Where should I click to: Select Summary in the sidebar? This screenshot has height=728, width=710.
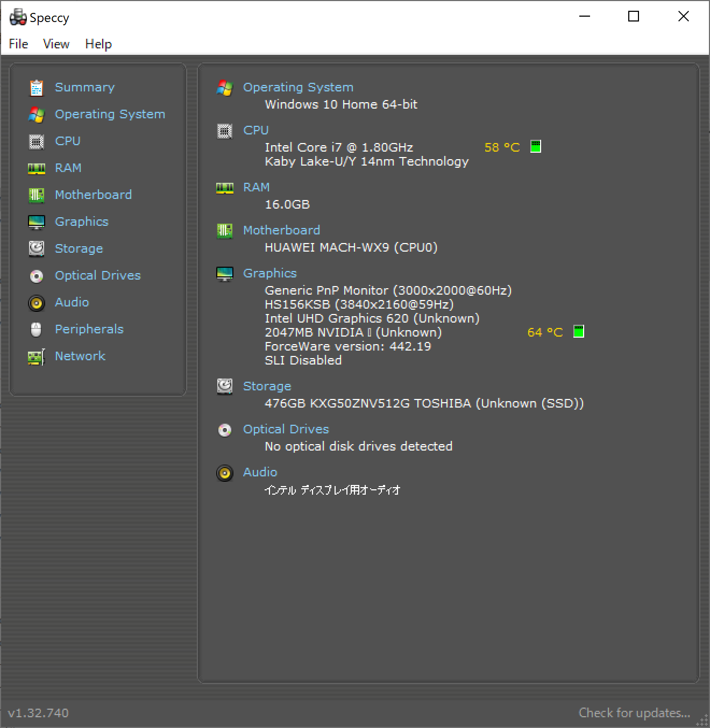pos(85,87)
